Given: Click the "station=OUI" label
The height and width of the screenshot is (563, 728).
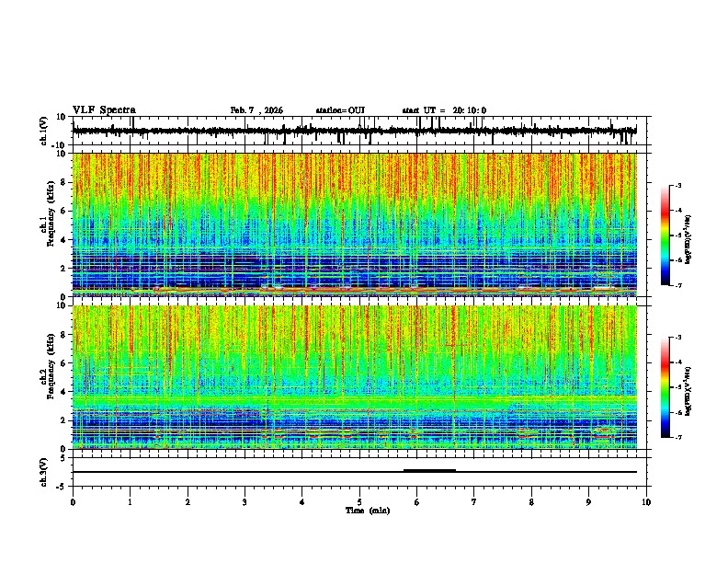Looking at the screenshot, I should [x=340, y=110].
